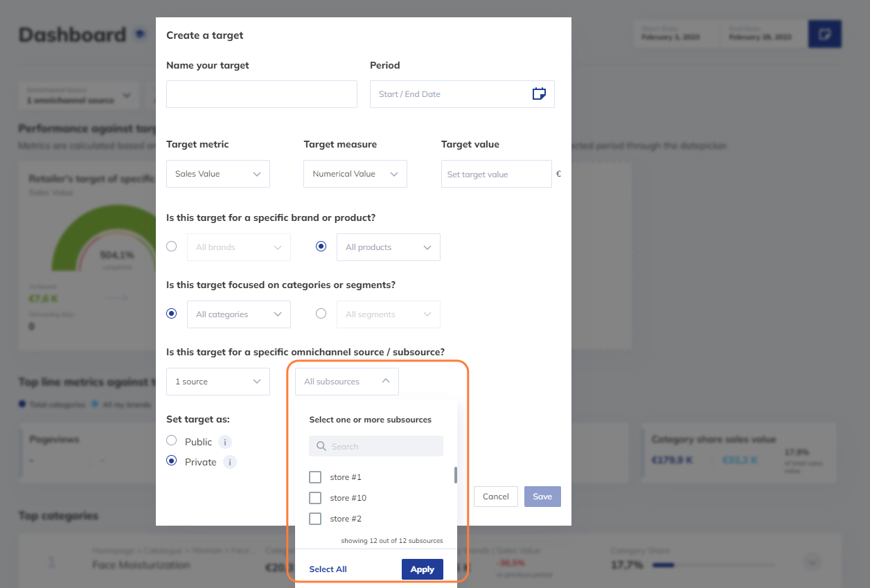Select the Public radio button
The image size is (870, 588).
172,440
